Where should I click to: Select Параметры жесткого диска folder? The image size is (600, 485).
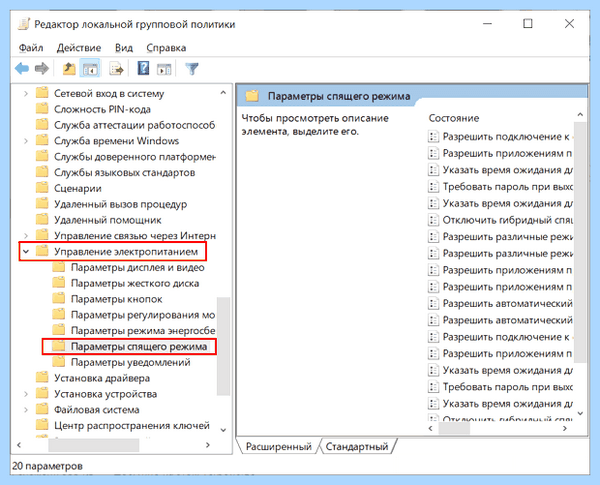[x=135, y=283]
